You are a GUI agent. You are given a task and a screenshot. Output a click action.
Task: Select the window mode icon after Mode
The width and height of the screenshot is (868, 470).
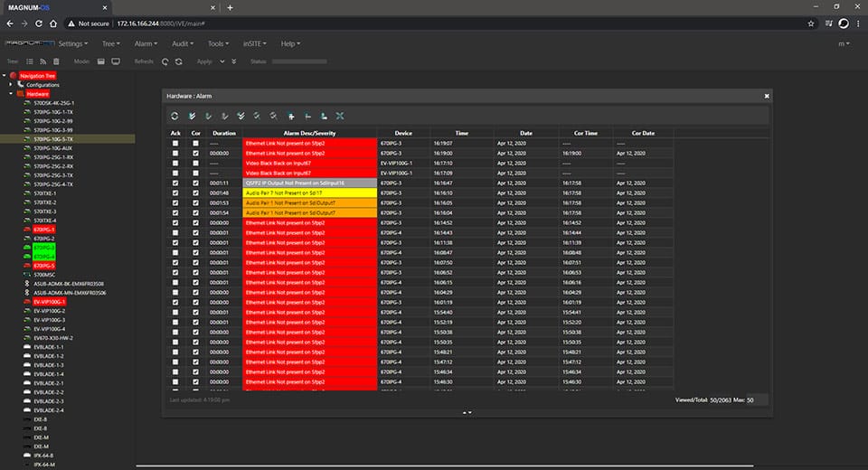coord(100,61)
